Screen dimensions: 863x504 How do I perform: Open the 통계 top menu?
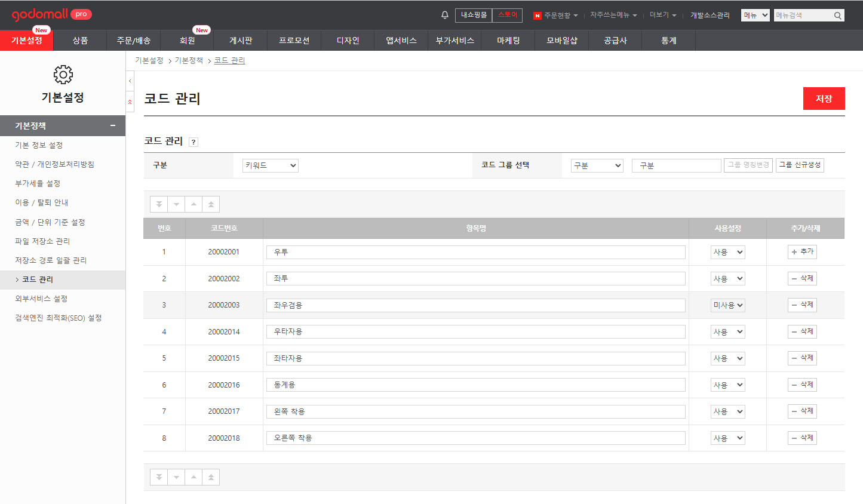(x=669, y=41)
